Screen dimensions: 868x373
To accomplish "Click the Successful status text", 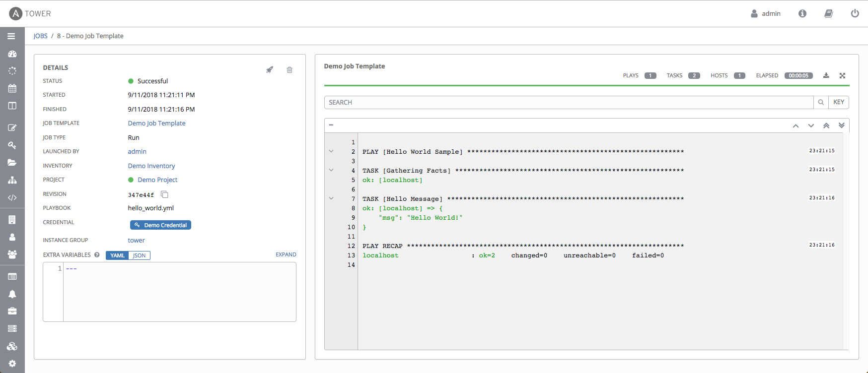I will [152, 81].
